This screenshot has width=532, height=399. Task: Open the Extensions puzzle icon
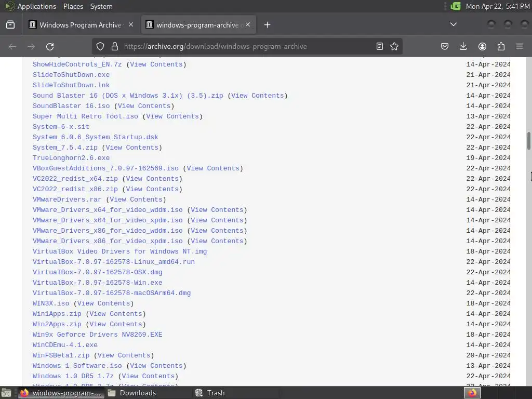tap(501, 46)
